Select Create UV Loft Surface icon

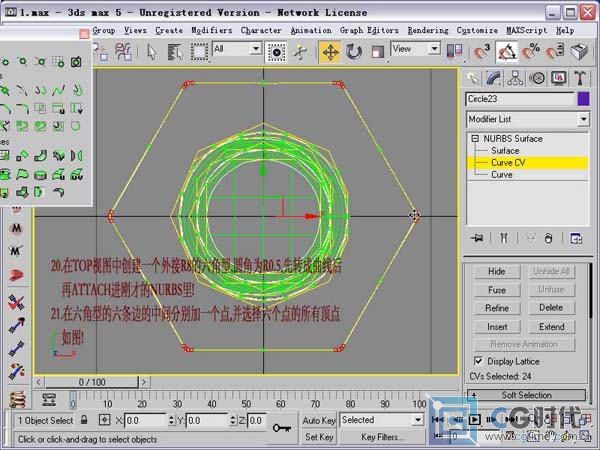76,175
